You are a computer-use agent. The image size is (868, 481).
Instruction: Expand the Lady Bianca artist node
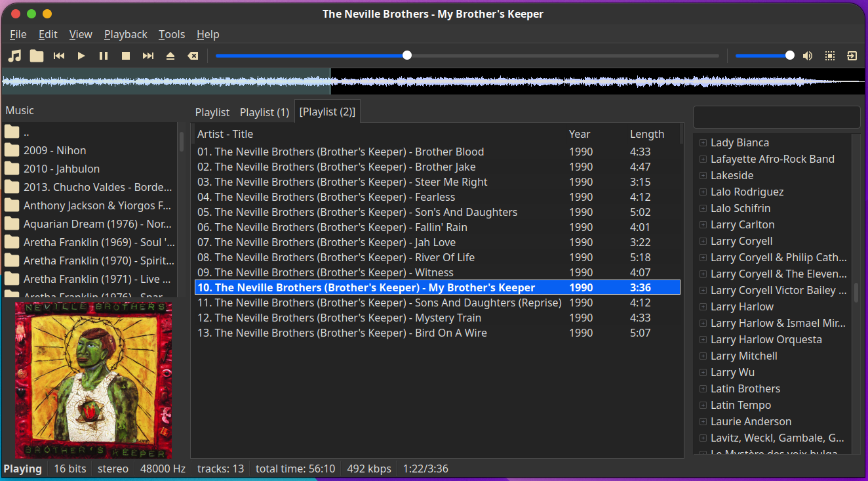[x=703, y=142]
